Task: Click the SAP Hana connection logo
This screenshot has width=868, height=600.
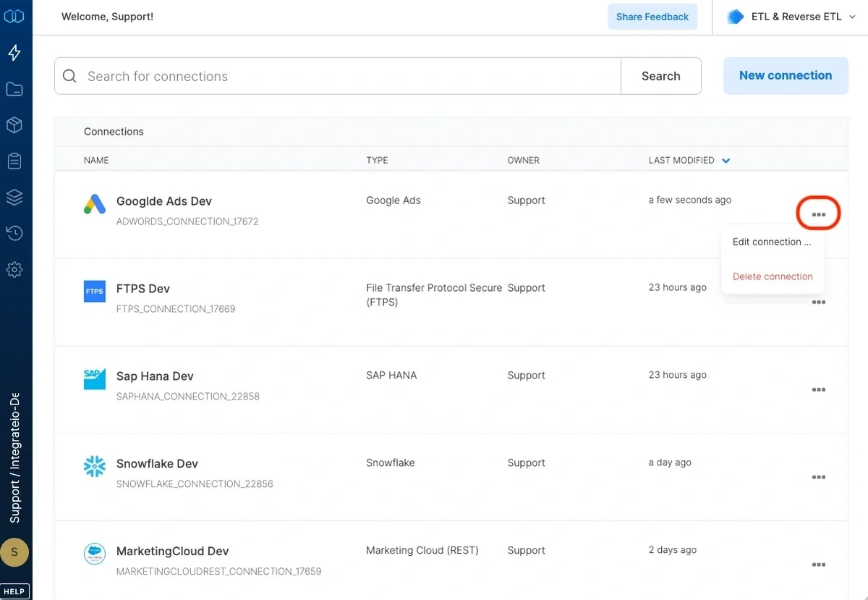Action: point(95,379)
